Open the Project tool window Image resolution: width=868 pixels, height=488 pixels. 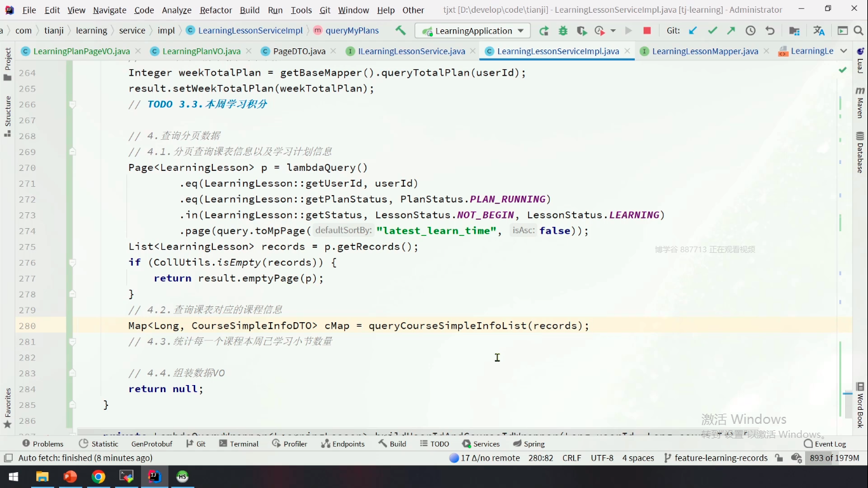(8, 65)
